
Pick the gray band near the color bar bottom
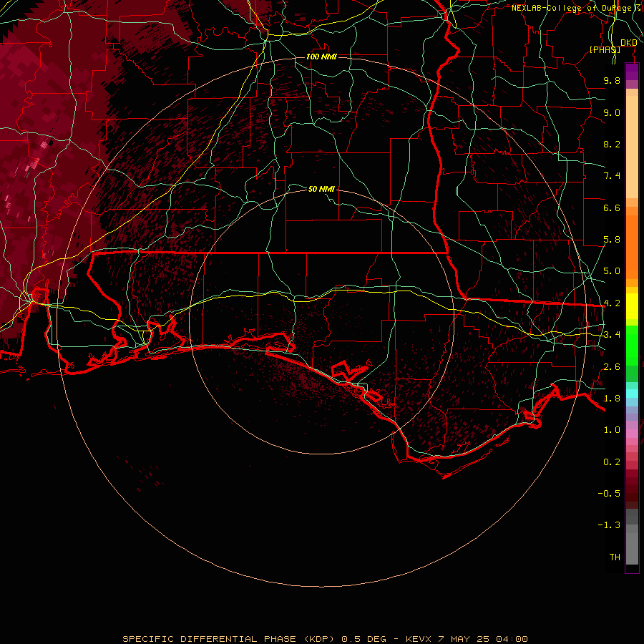(x=632, y=548)
